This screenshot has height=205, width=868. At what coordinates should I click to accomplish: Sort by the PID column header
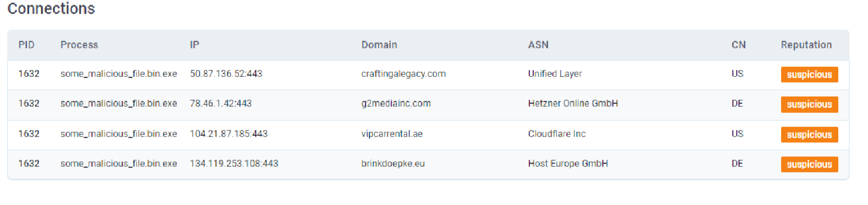coord(26,45)
